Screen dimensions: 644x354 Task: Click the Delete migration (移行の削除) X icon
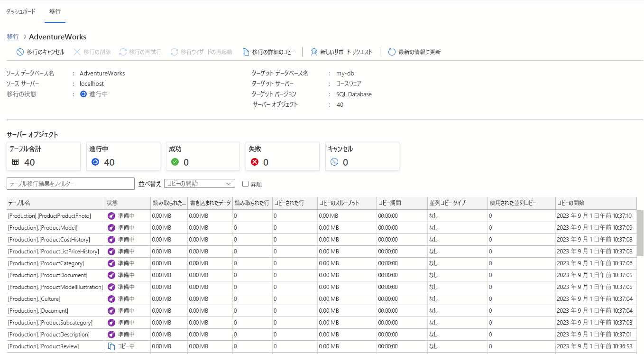tap(76, 52)
